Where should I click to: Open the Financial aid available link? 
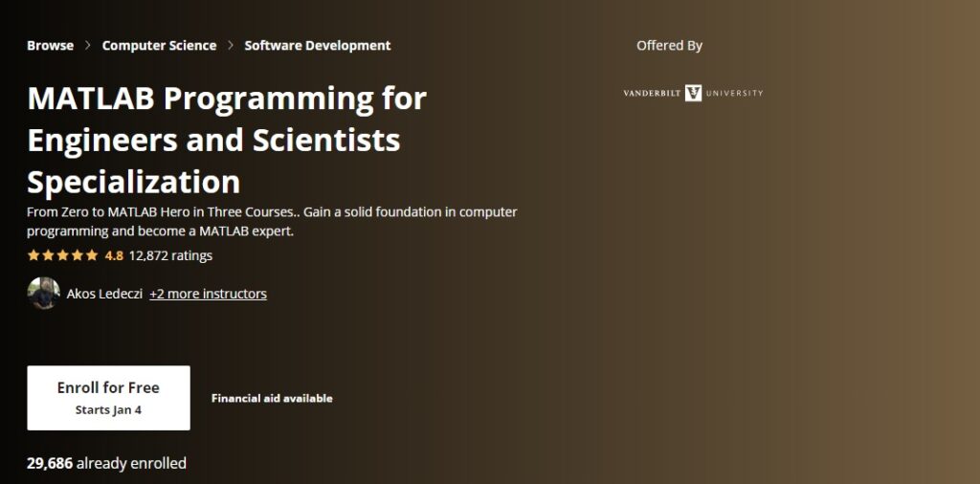[272, 399]
